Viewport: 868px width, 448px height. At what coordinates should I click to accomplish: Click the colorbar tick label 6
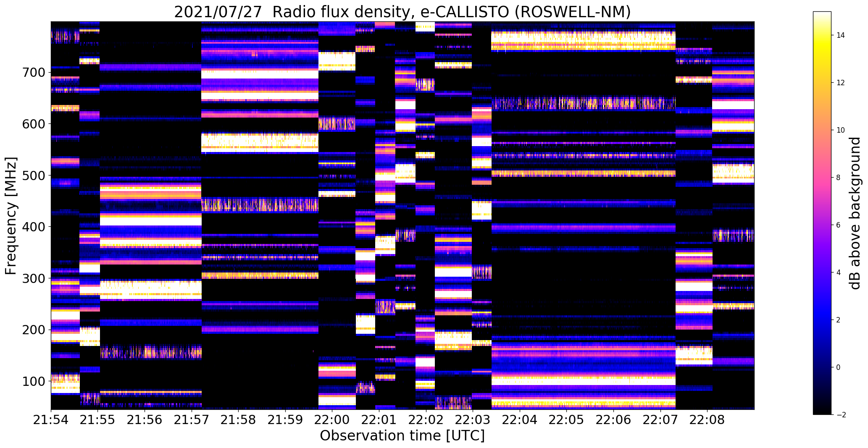coord(839,225)
